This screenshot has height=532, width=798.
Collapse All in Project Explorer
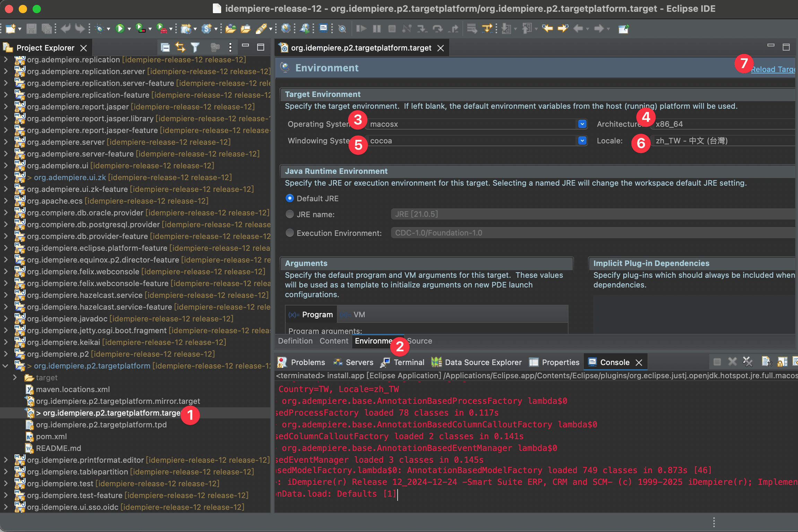click(165, 47)
